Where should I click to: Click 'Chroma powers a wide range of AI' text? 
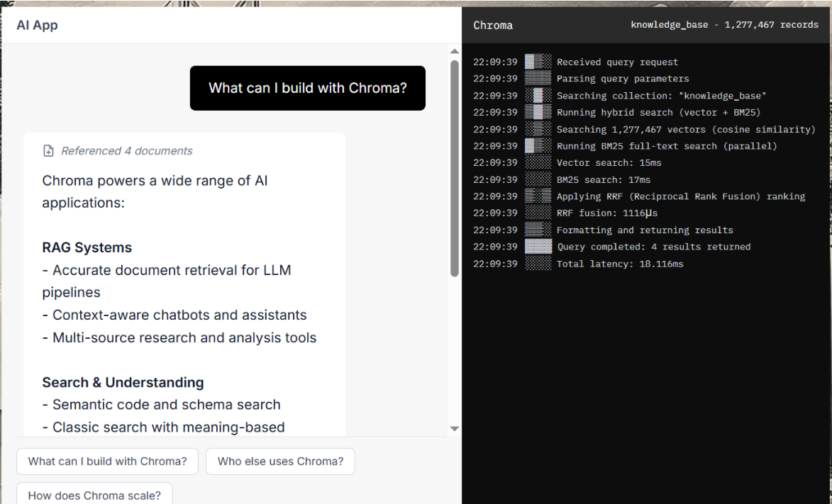click(x=155, y=181)
